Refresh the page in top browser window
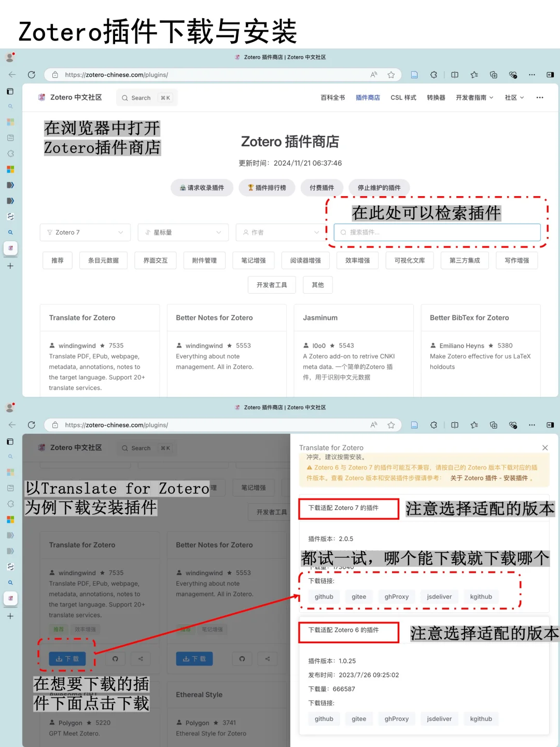This screenshot has width=560, height=747. click(x=31, y=75)
